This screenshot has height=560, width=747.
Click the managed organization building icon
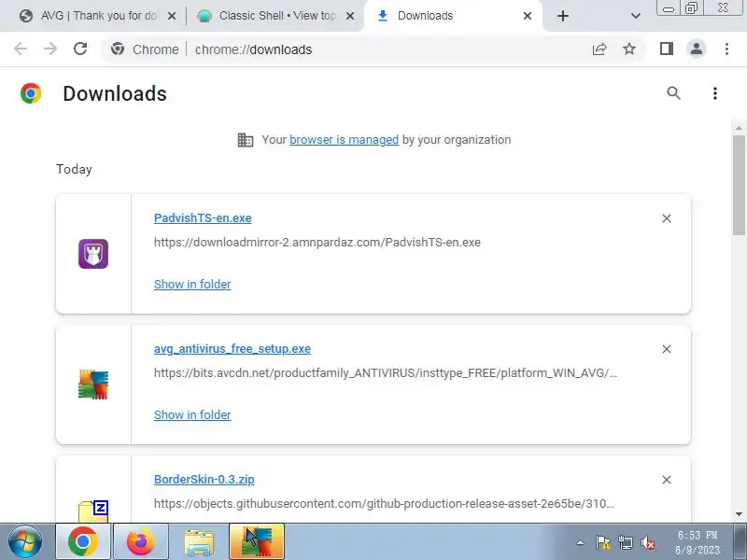point(246,140)
